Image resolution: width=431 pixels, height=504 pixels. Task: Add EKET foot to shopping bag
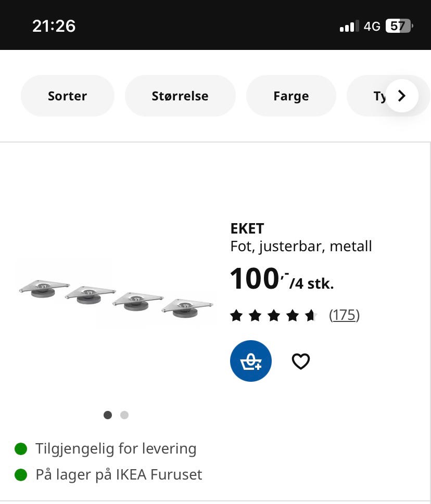(250, 361)
